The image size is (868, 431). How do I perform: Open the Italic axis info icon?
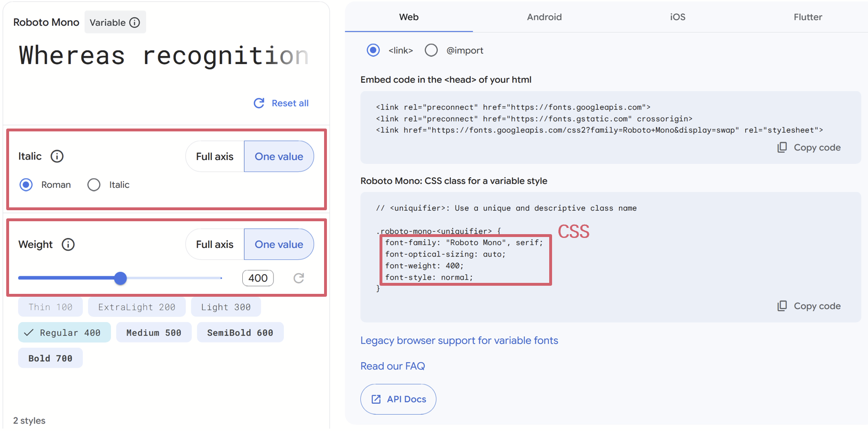click(57, 156)
